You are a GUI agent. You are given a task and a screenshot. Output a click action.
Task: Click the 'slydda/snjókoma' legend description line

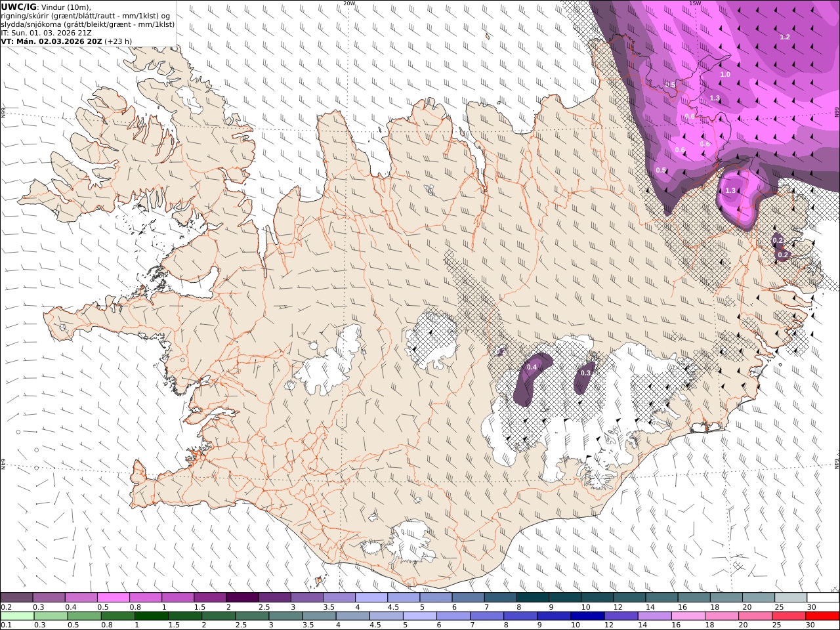point(87,24)
